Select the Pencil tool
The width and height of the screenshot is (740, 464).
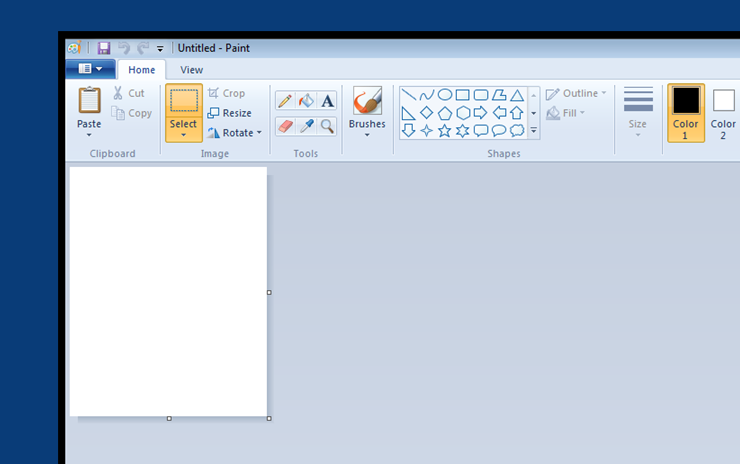(x=285, y=101)
